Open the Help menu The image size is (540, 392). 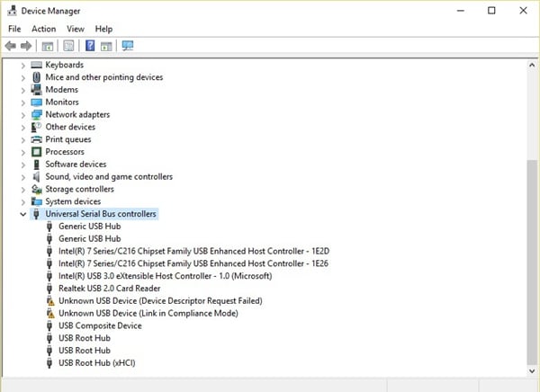click(x=103, y=29)
